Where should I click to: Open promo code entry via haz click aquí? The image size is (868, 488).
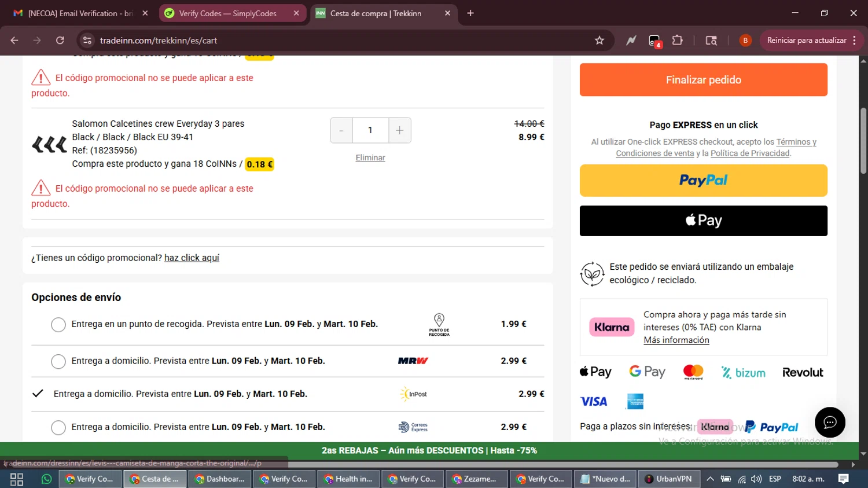(x=192, y=258)
